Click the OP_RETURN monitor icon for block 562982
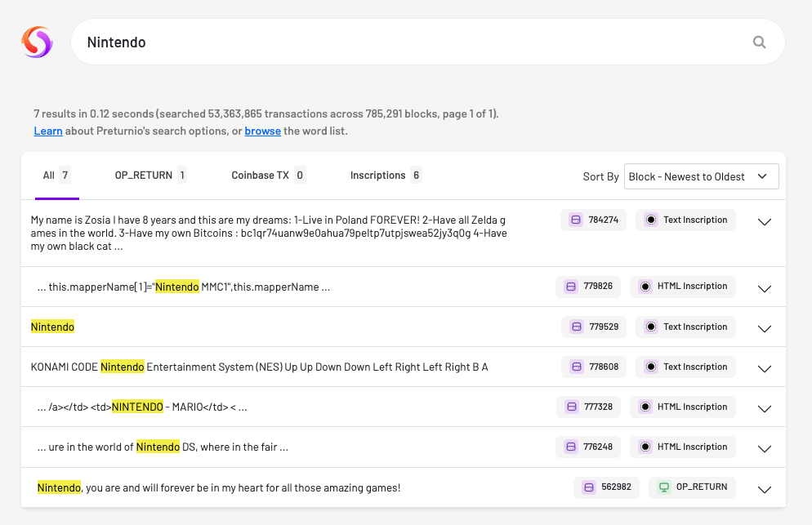This screenshot has height=525, width=812. click(664, 487)
